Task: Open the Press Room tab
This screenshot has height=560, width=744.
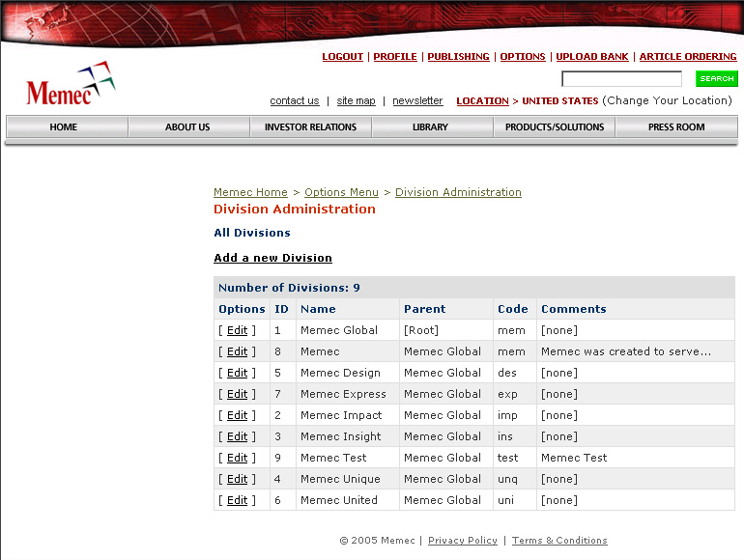Action: (x=676, y=127)
